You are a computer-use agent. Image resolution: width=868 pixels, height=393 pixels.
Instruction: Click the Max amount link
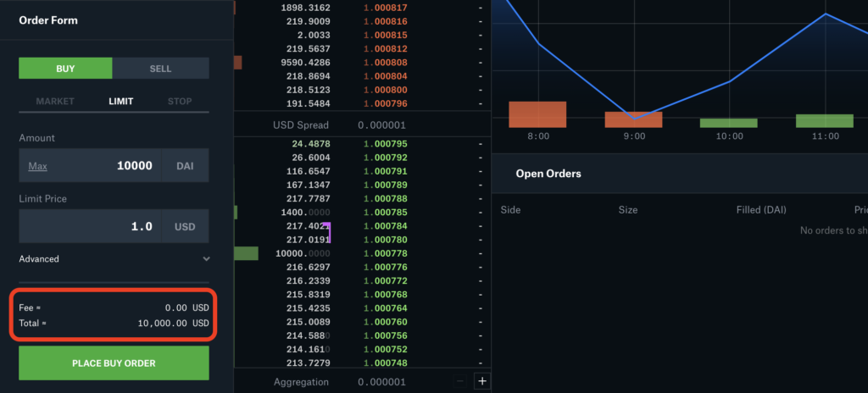[x=37, y=166]
